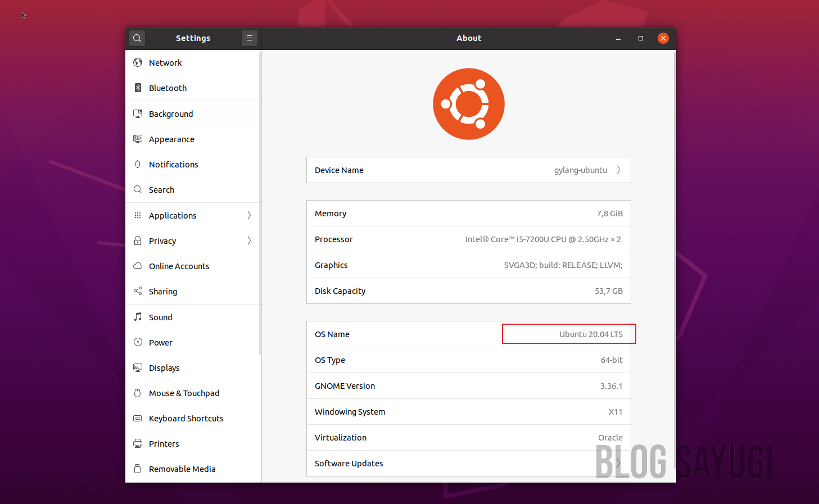This screenshot has width=819, height=504.
Task: Click the gylang-ubuntu device name value
Action: pos(581,170)
